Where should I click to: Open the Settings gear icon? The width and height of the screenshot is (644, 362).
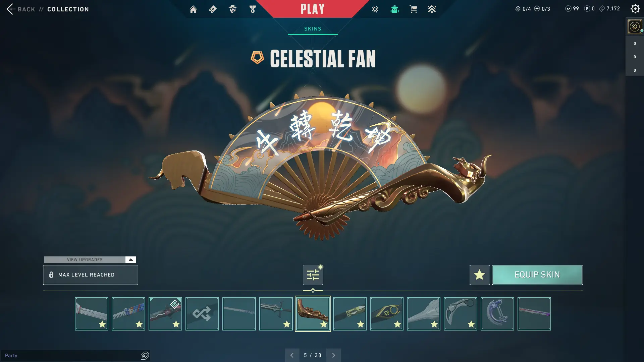pyautogui.click(x=635, y=9)
